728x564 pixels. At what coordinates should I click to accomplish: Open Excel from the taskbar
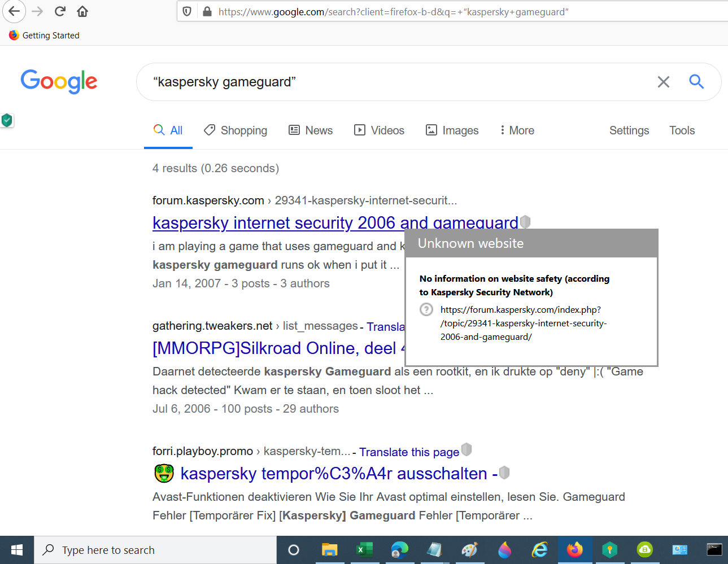365,550
